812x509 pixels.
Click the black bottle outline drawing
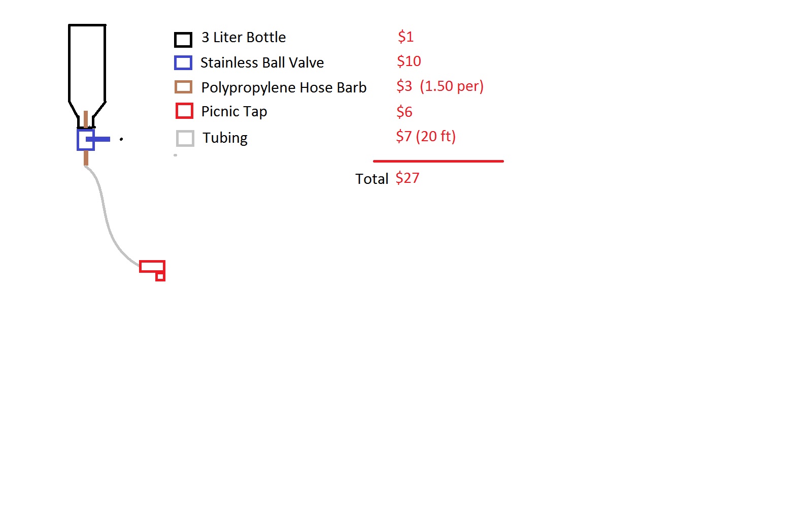pyautogui.click(x=87, y=76)
